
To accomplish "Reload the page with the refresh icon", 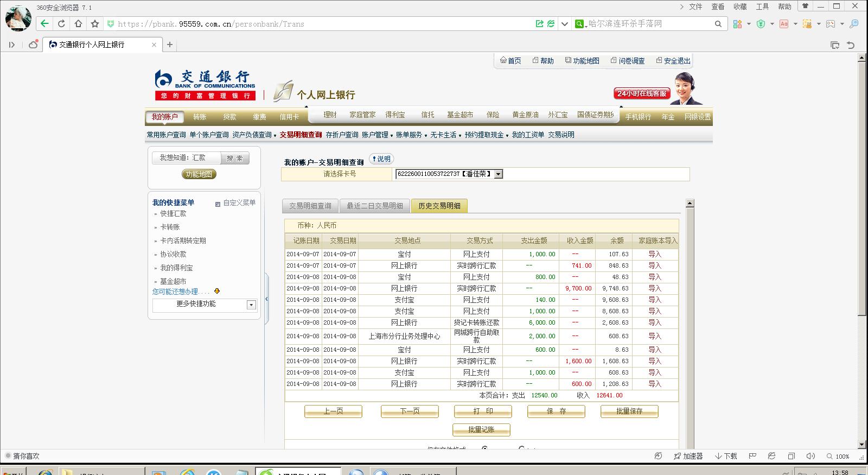I will (61, 24).
